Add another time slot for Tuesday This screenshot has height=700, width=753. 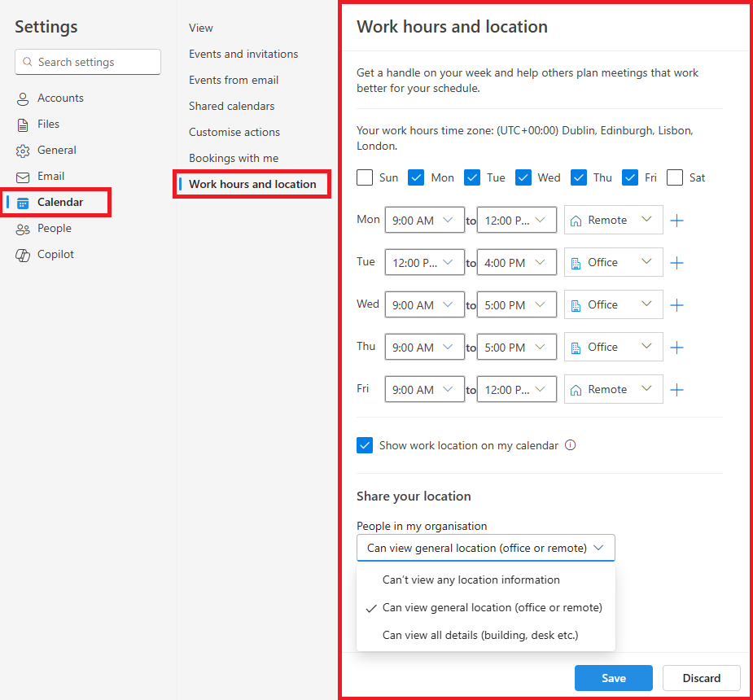(x=676, y=263)
